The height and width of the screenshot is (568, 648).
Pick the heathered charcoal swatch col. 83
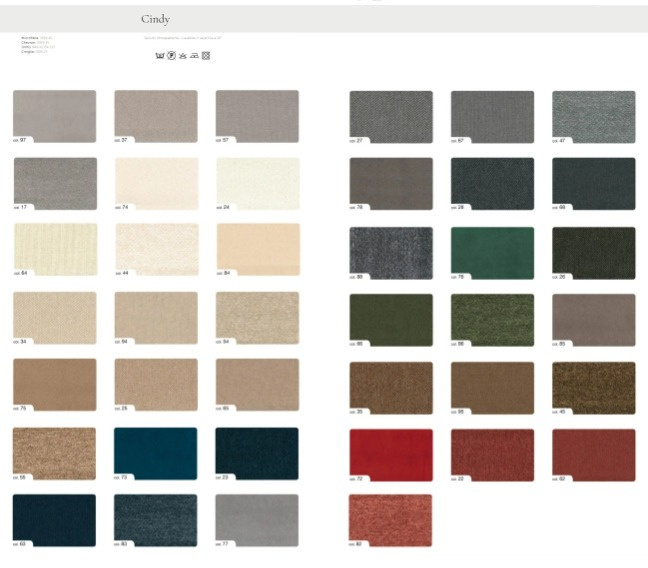(x=155, y=519)
